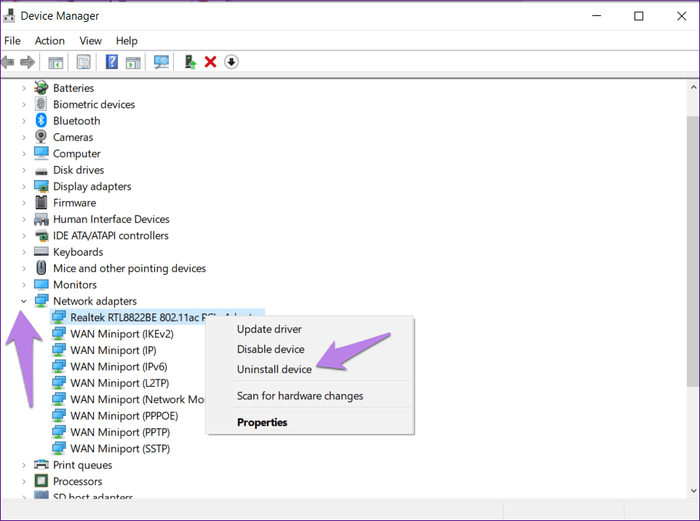Choose Disable device in the context menu
700x521 pixels.
pos(270,349)
